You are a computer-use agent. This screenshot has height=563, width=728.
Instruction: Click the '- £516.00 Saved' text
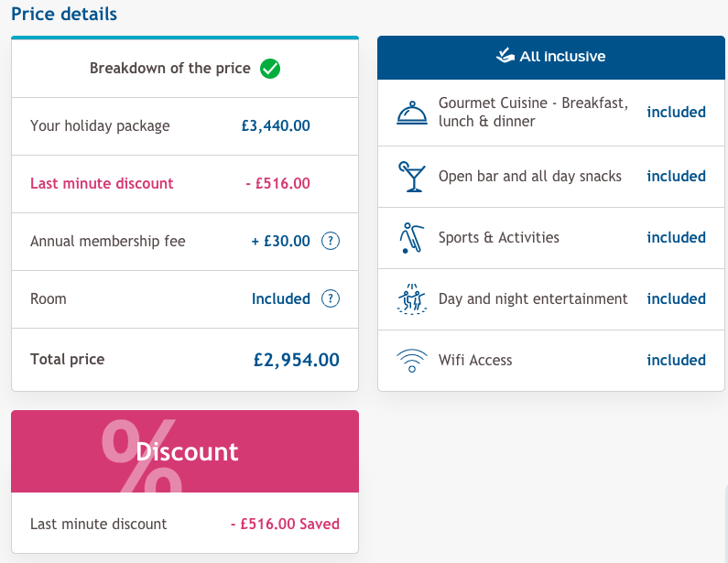pyautogui.click(x=285, y=524)
